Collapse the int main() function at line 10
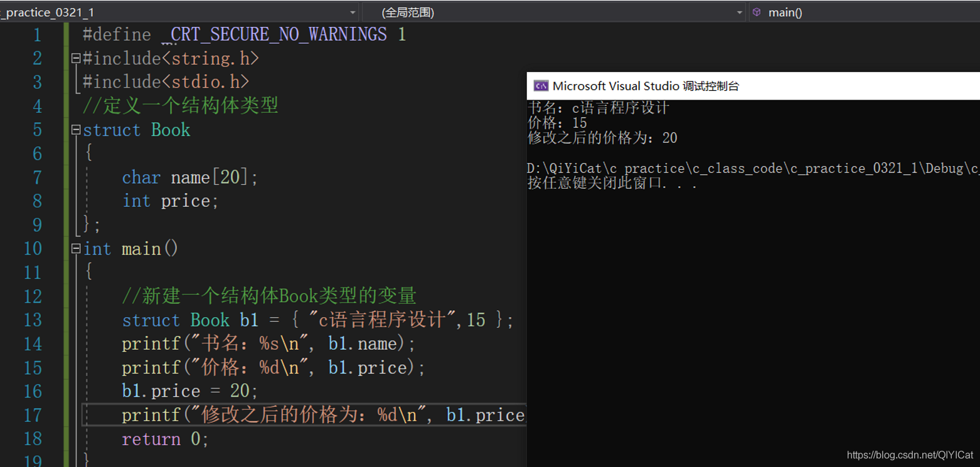980x467 pixels. point(76,249)
